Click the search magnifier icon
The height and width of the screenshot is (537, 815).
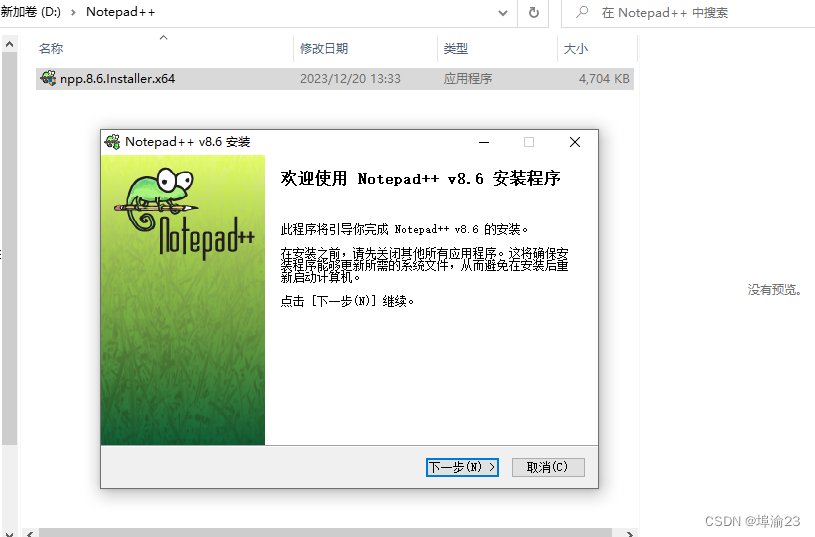583,11
